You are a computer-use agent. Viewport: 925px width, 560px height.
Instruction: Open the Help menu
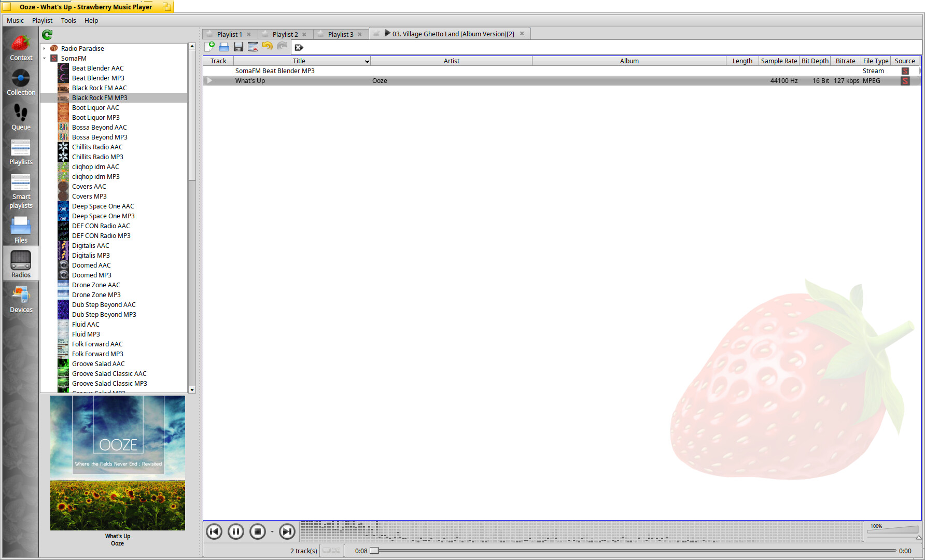[91, 21]
